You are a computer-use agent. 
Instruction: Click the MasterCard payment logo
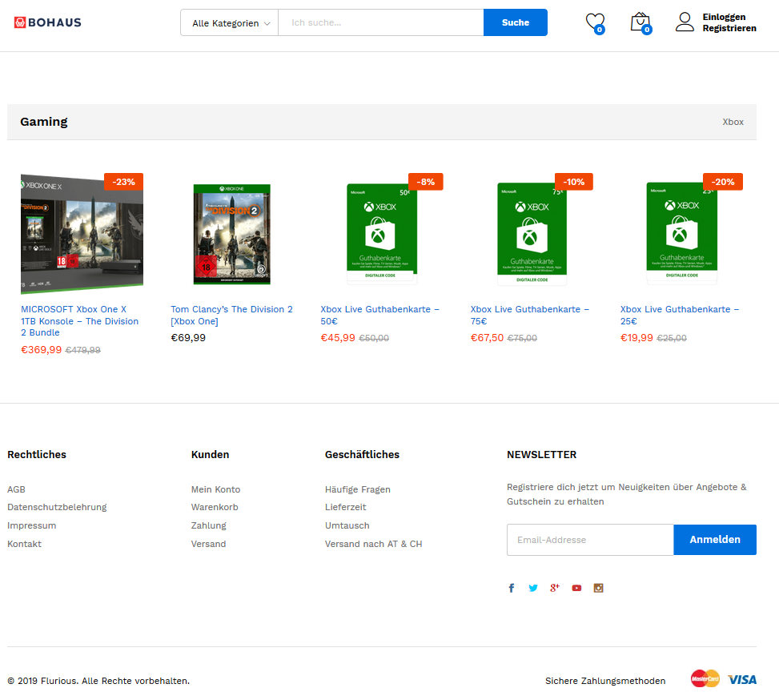pyautogui.click(x=705, y=678)
